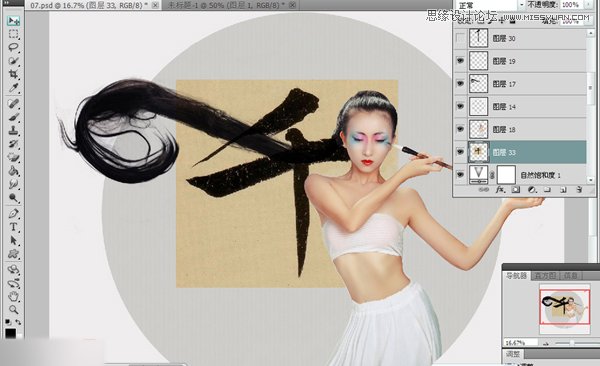Add a layer mask
The width and height of the screenshot is (600, 366).
point(516,190)
